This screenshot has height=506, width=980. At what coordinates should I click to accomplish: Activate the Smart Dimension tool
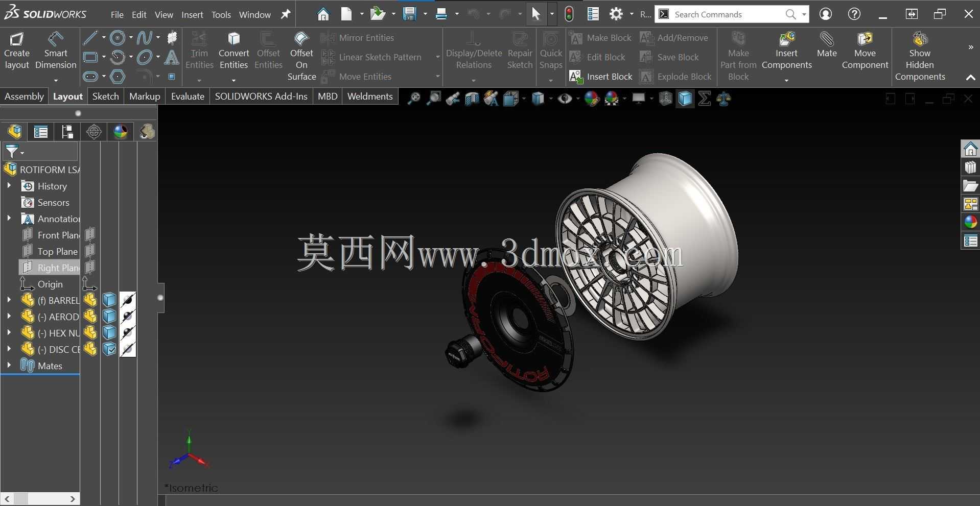(56, 51)
